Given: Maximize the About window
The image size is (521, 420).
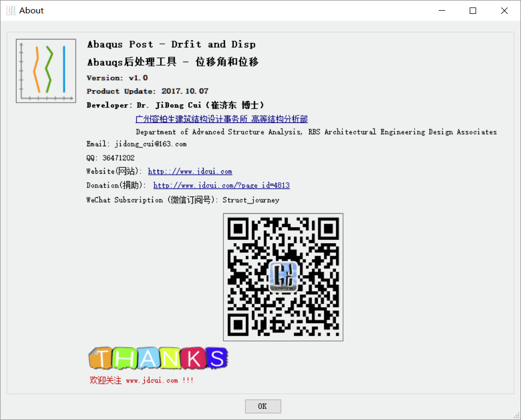Looking at the screenshot, I should pyautogui.click(x=473, y=11).
